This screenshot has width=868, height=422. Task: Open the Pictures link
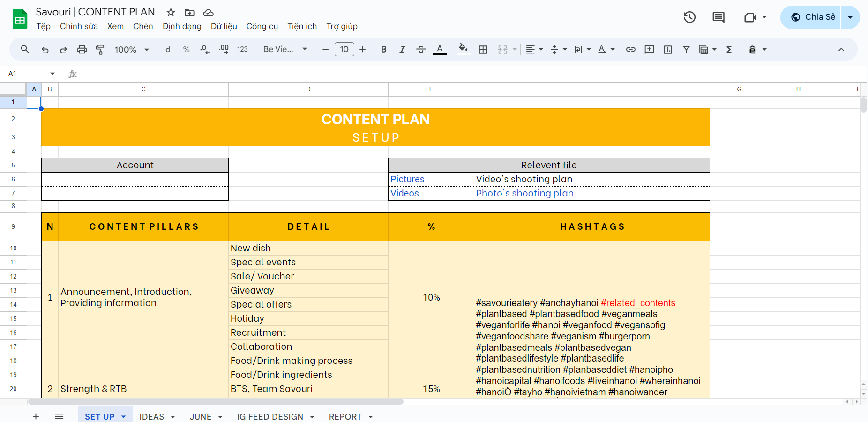click(407, 179)
